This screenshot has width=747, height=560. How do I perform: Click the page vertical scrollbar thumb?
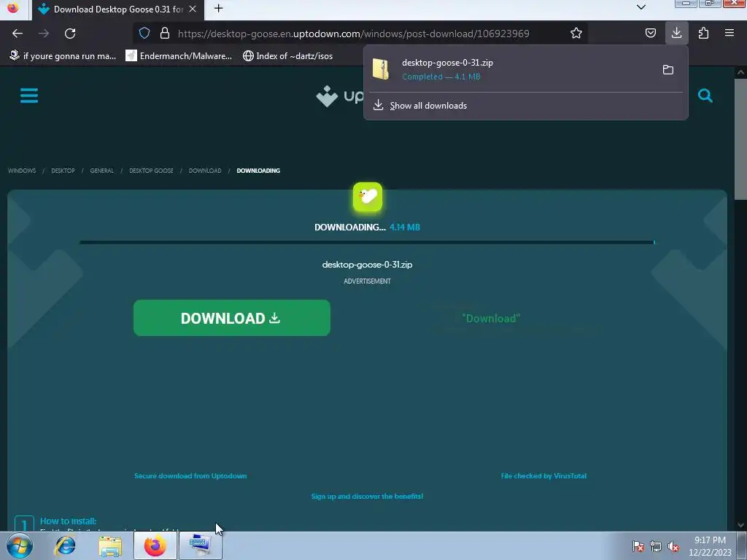click(740, 139)
